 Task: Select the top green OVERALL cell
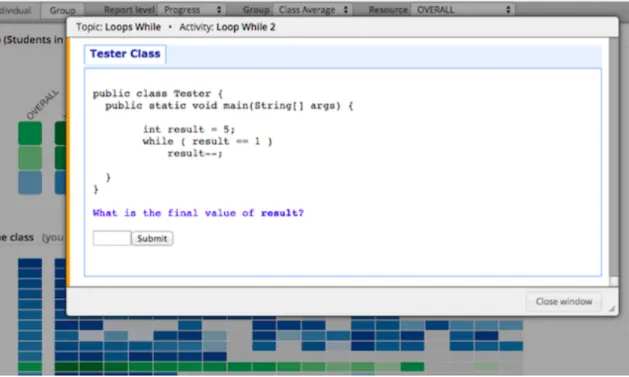(30, 133)
